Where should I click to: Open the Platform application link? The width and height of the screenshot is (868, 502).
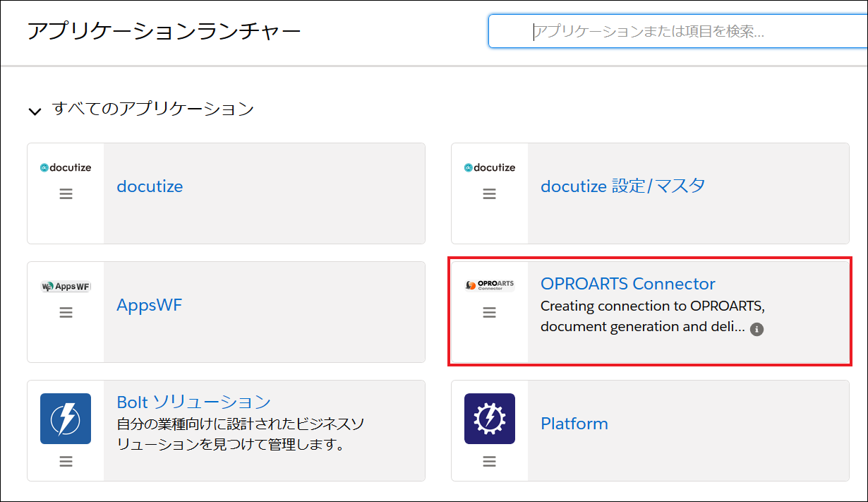point(574,424)
